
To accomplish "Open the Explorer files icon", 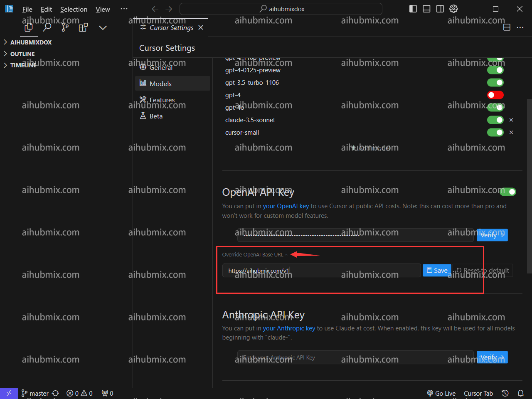I will [29, 27].
